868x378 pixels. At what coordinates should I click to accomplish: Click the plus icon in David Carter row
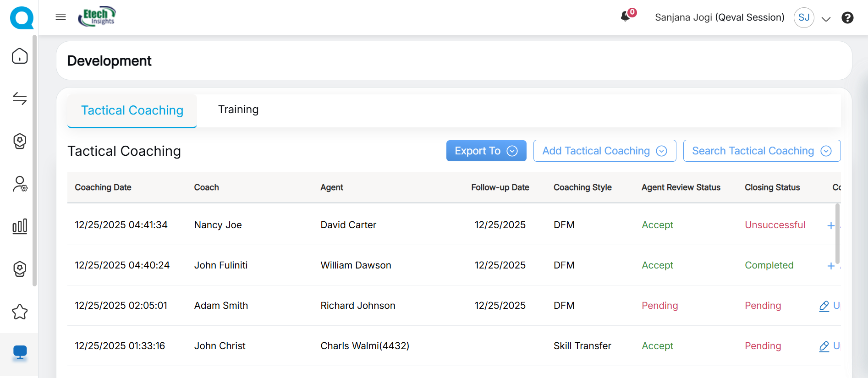click(x=830, y=225)
